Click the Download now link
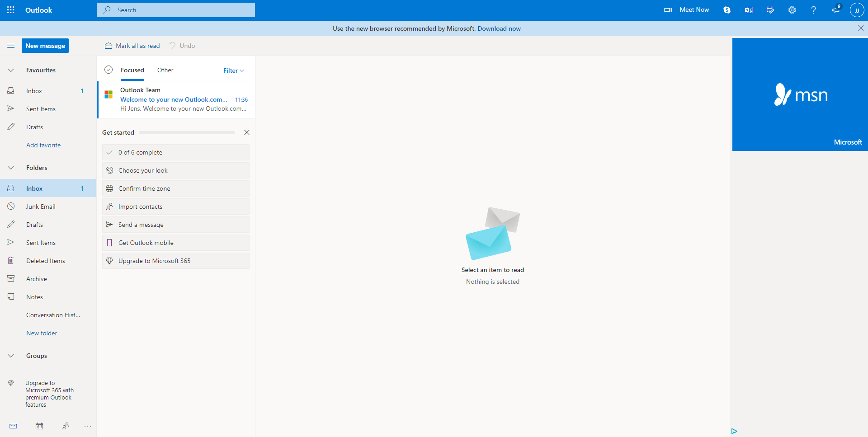The width and height of the screenshot is (868, 437). click(x=499, y=28)
